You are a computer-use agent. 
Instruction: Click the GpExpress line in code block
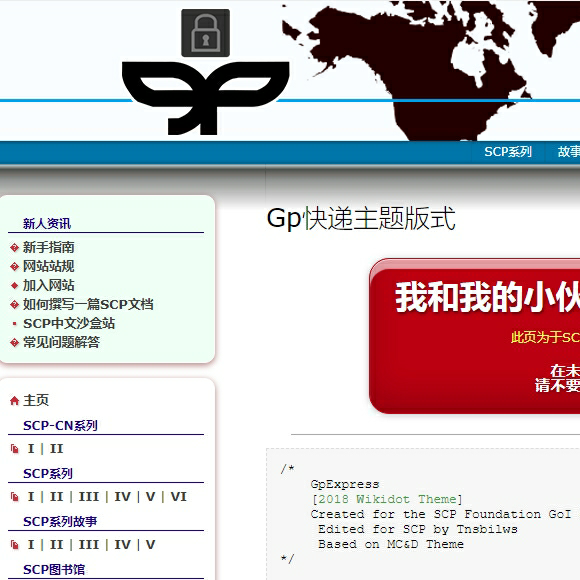click(x=345, y=484)
